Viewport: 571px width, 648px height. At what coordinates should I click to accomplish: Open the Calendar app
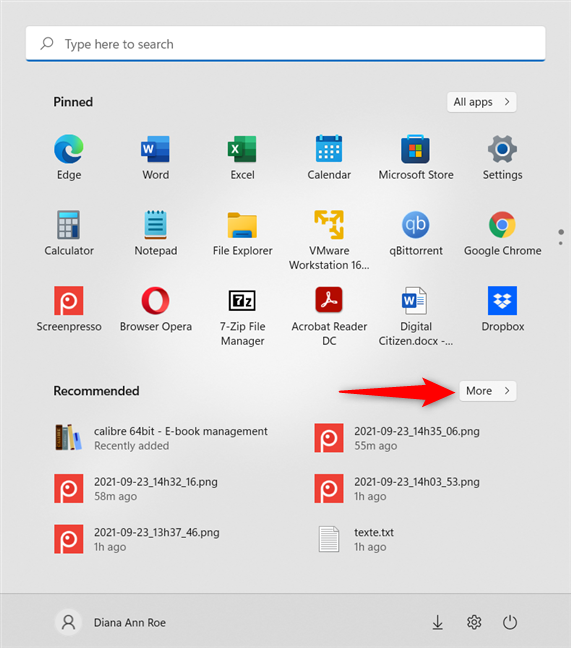coord(329,157)
